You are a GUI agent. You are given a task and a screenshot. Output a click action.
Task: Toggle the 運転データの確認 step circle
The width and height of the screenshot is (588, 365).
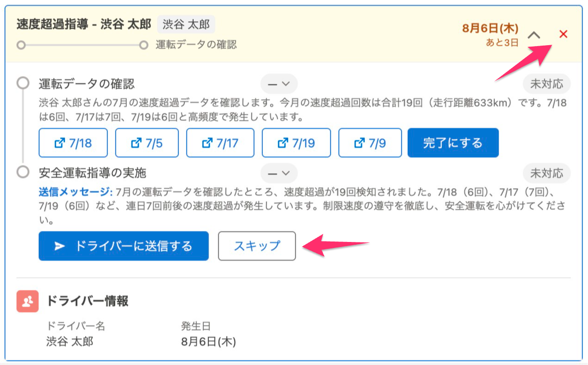pyautogui.click(x=23, y=84)
